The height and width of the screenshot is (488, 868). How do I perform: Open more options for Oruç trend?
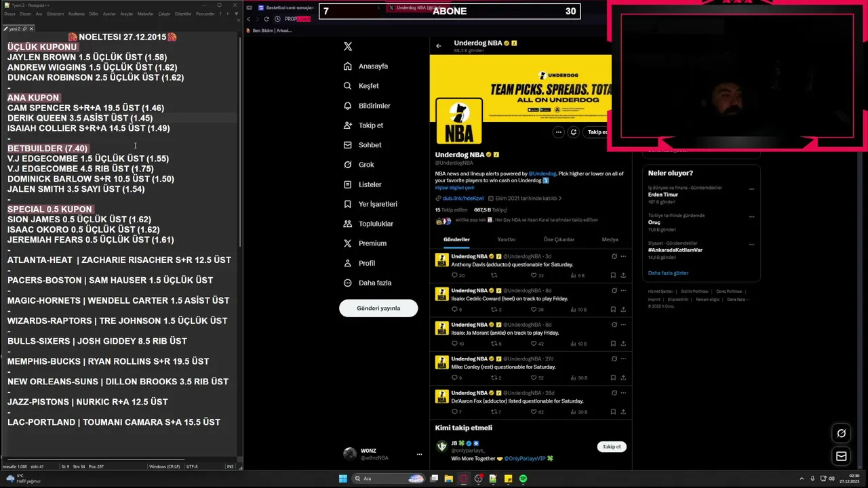(x=751, y=217)
